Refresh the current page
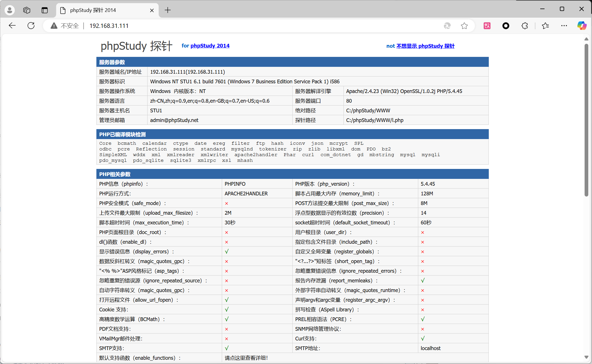Image resolution: width=592 pixels, height=364 pixels. click(31, 26)
